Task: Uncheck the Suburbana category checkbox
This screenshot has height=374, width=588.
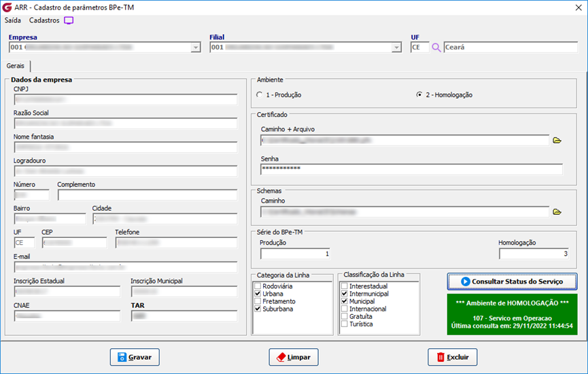Action: [x=258, y=309]
